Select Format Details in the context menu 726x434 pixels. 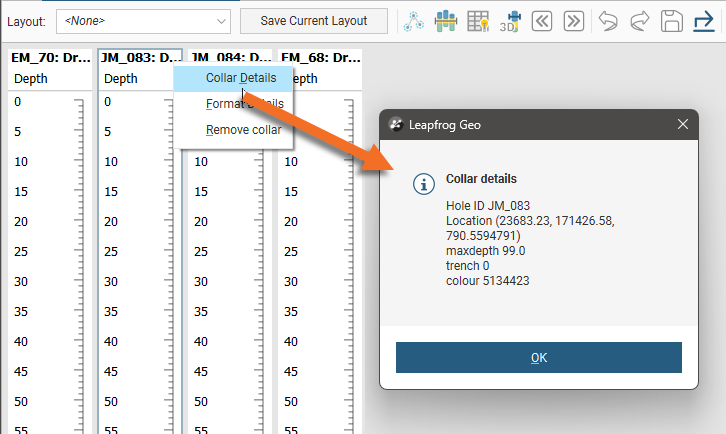click(x=244, y=104)
